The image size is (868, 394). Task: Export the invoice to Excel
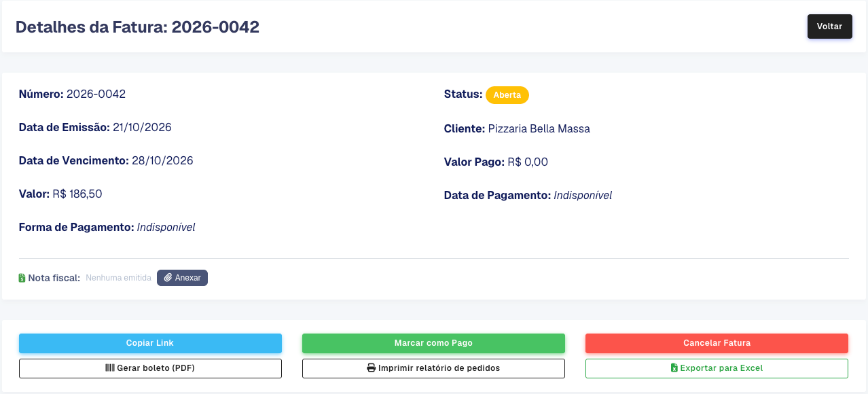717,368
